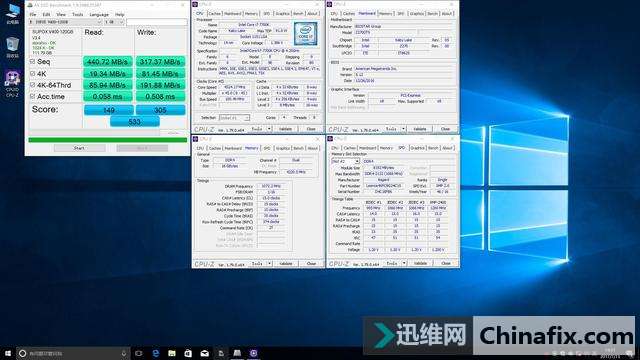Switch to Graphics tab in CPU-Z Mainboard window

tap(417, 13)
